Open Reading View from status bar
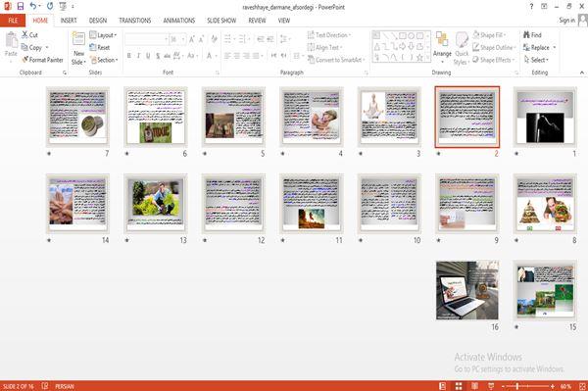 pyautogui.click(x=474, y=386)
